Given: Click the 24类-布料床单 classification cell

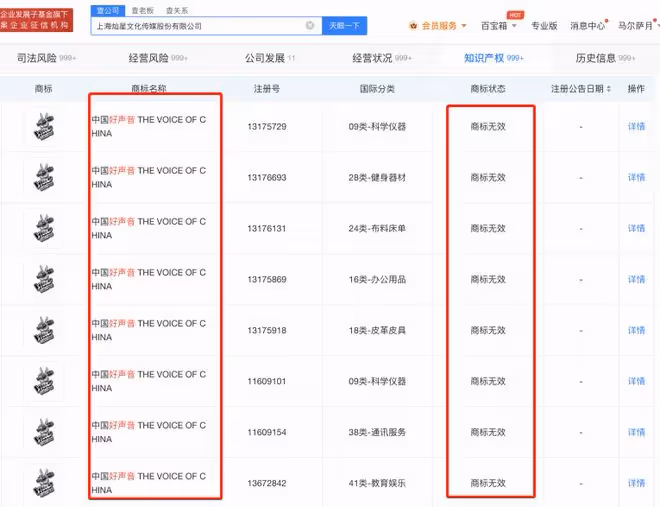Looking at the screenshot, I should [377, 228].
